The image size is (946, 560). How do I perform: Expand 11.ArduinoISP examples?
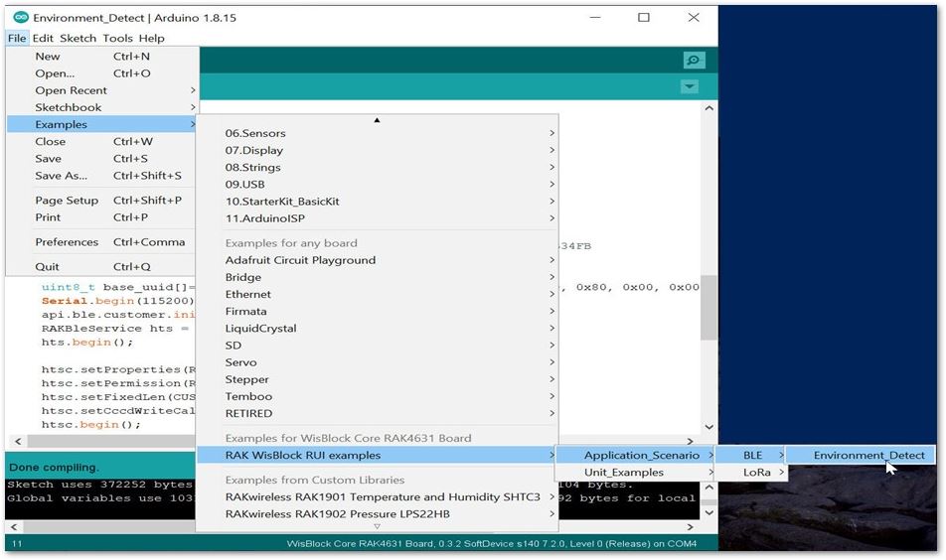tap(377, 218)
